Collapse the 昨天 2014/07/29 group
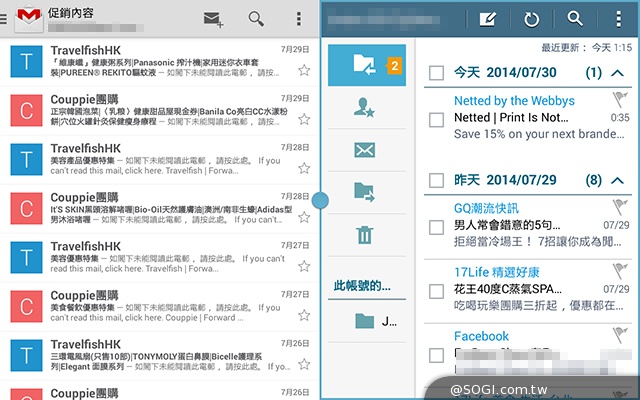Viewport: 640px width, 400px height. 618,180
